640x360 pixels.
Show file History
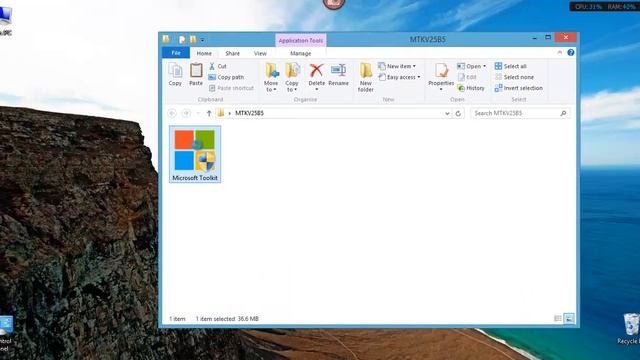(471, 88)
